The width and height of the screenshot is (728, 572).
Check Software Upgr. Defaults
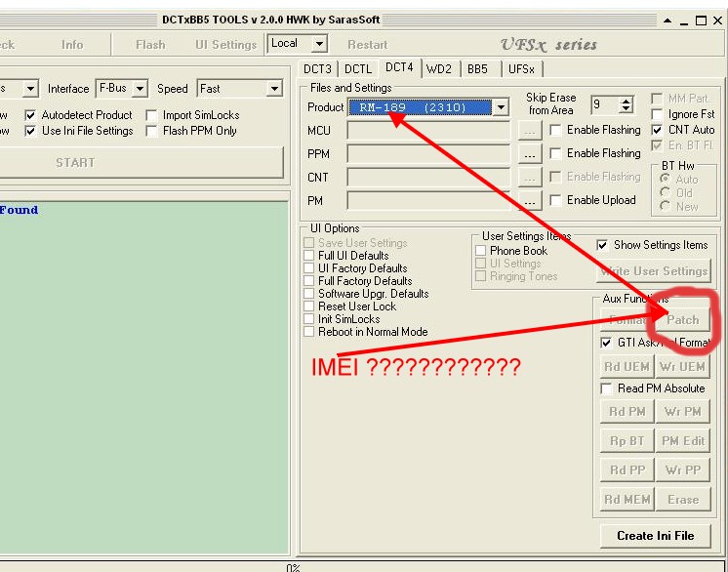[x=308, y=294]
